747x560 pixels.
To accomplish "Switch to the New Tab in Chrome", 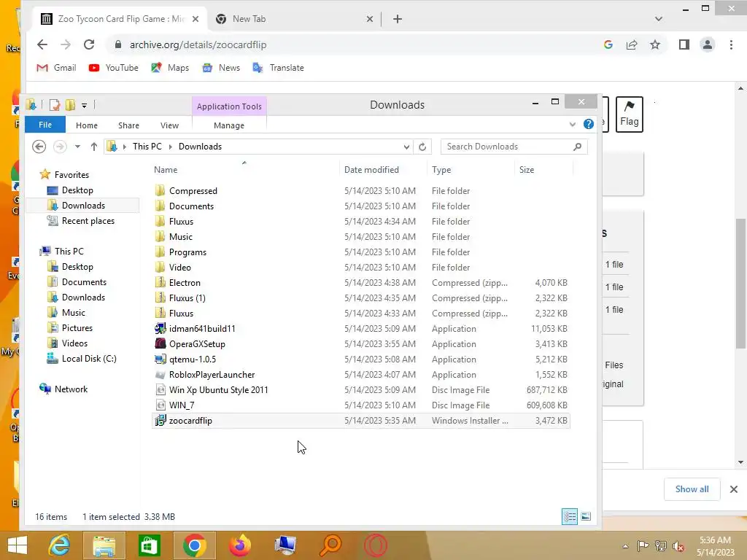I will tap(290, 19).
